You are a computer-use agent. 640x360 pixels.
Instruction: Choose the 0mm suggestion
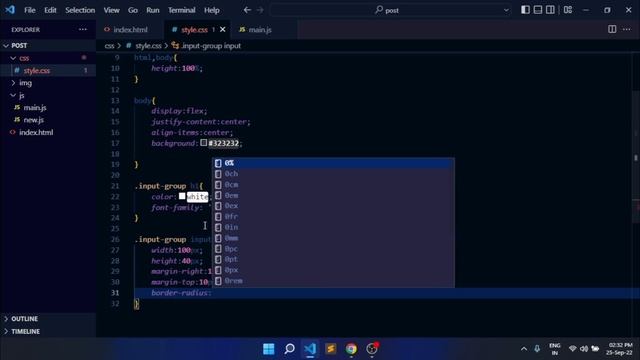(333, 238)
